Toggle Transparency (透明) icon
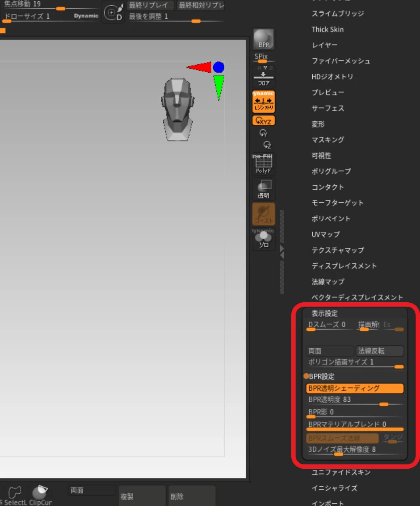The width and height of the screenshot is (420, 506). click(x=264, y=189)
